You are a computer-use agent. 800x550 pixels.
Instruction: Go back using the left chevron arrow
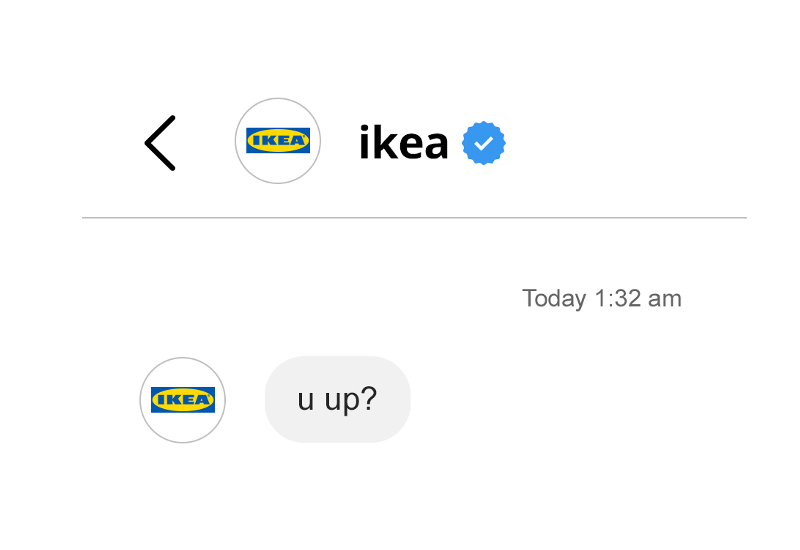(160, 143)
